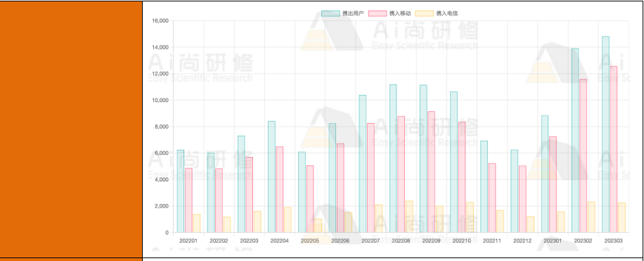Click the y-axis value 12,000
Screen dimensions: 644x261
(x=160, y=74)
